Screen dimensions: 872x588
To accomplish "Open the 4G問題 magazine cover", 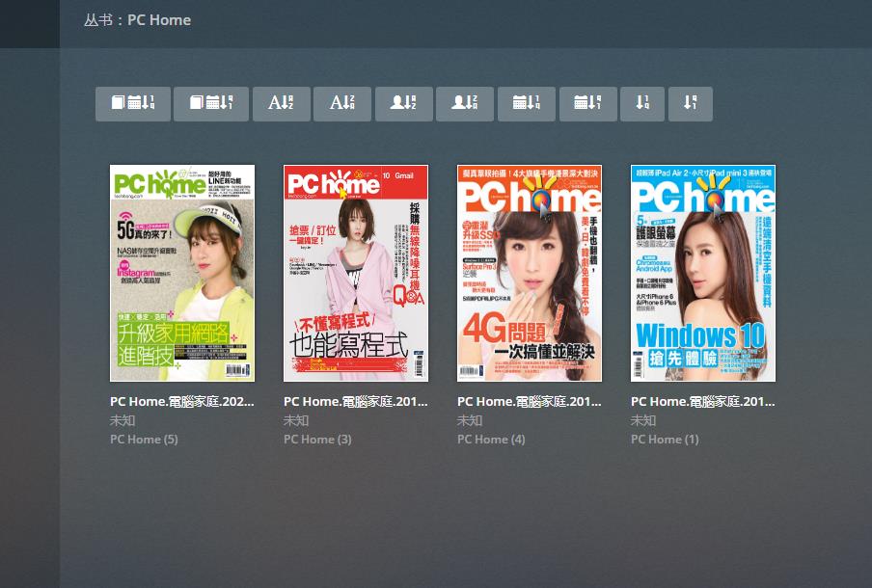I will (530, 273).
